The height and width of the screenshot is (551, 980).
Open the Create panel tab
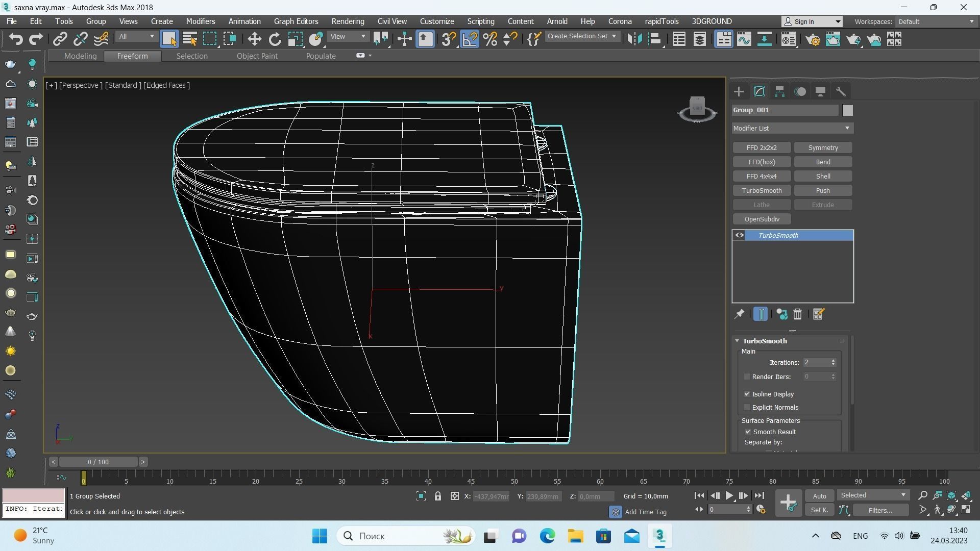click(739, 92)
